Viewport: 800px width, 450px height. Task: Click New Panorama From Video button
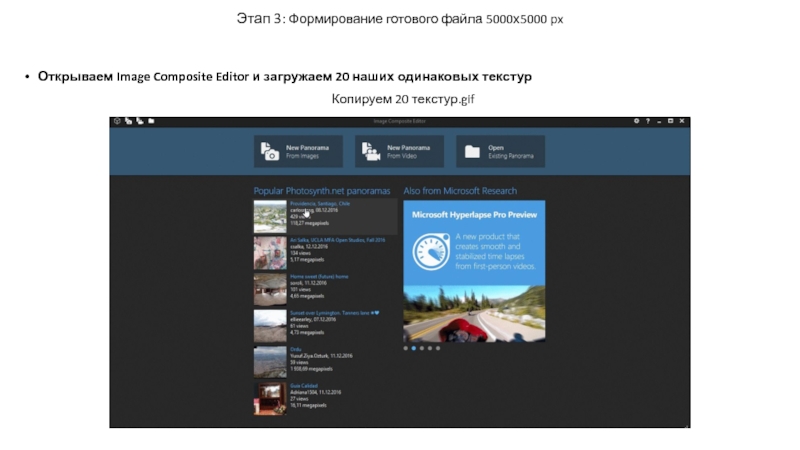tap(399, 152)
